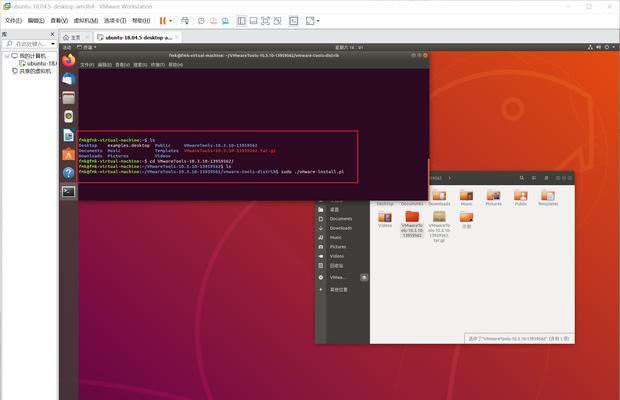
Task: Open the library search dropdown arrow
Action: click(x=53, y=43)
